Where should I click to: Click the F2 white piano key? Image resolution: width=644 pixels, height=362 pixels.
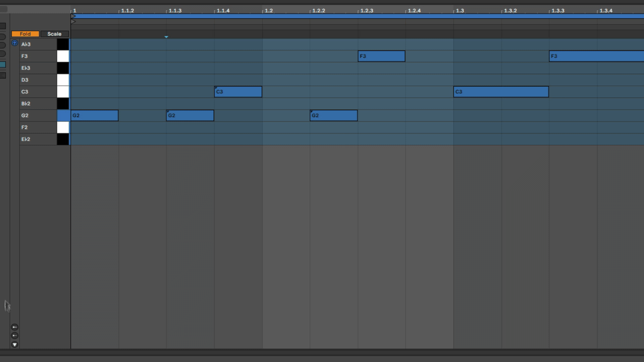pyautogui.click(x=63, y=127)
